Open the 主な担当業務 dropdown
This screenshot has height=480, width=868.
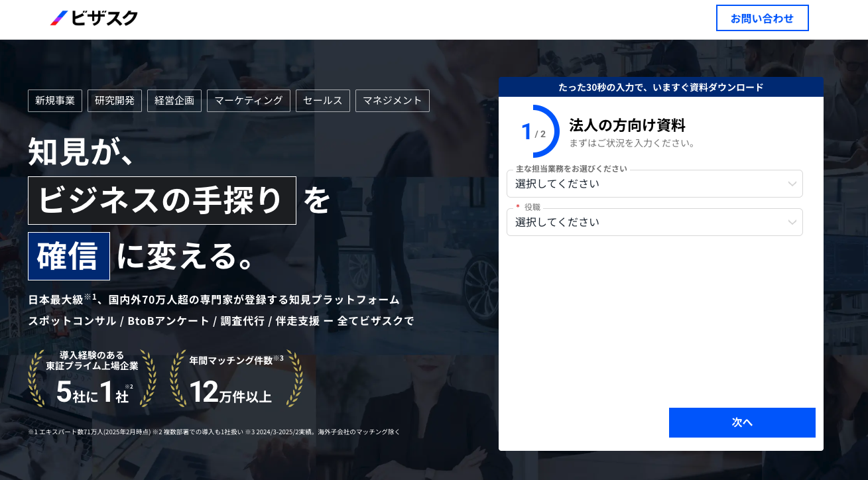coord(654,184)
